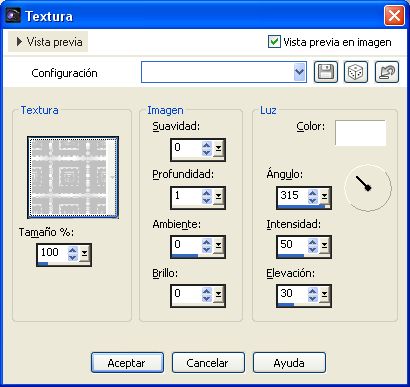Decrease Ambiente with the down arrow
410x387 pixels.
(207, 250)
